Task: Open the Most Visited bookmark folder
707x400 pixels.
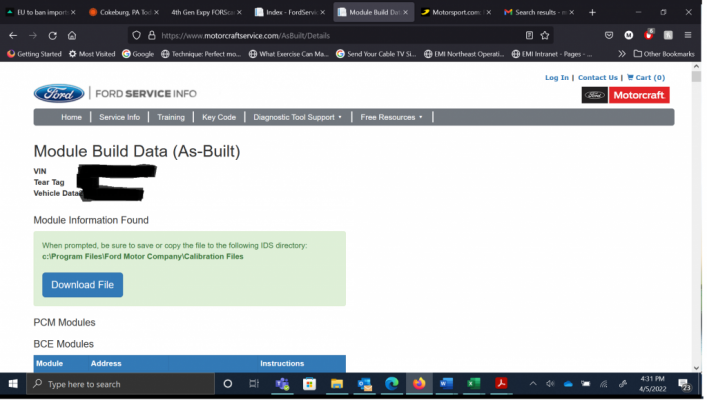Action: [x=92, y=54]
